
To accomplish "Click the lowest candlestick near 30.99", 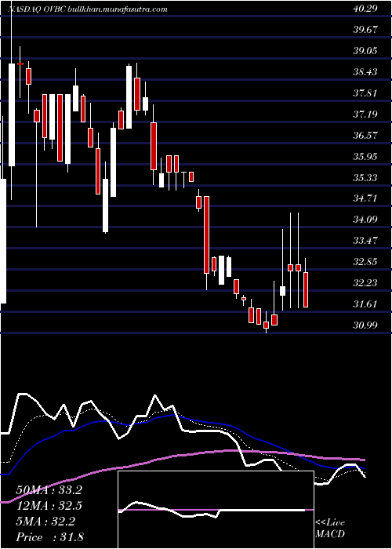I will tap(267, 325).
